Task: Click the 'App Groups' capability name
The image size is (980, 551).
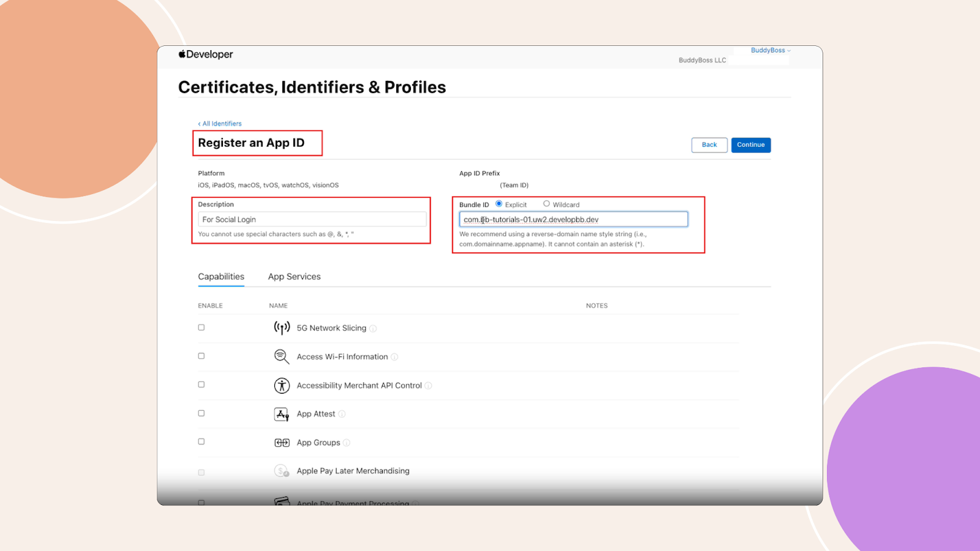Action: [x=318, y=443]
